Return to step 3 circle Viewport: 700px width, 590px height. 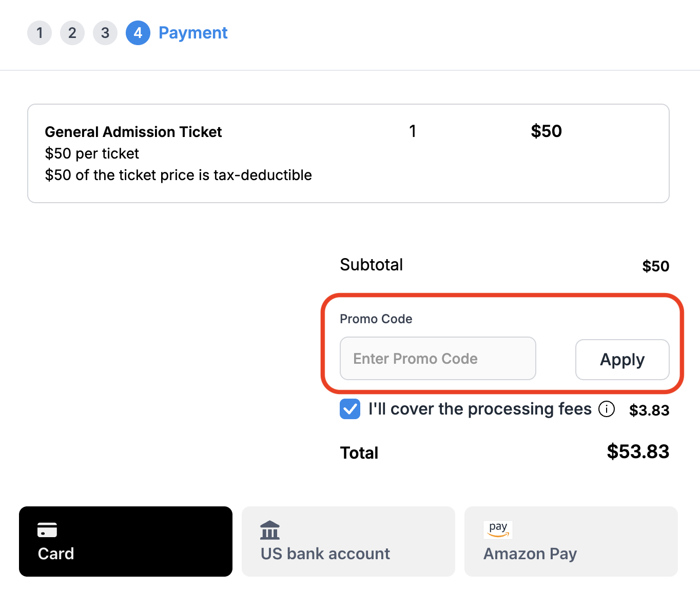click(x=105, y=33)
